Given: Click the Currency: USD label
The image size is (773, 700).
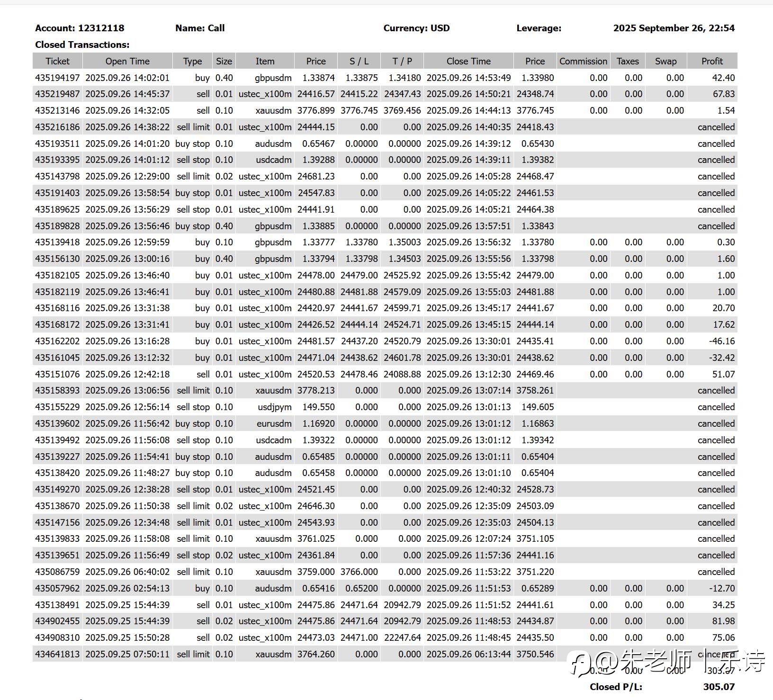Looking at the screenshot, I should [x=416, y=28].
